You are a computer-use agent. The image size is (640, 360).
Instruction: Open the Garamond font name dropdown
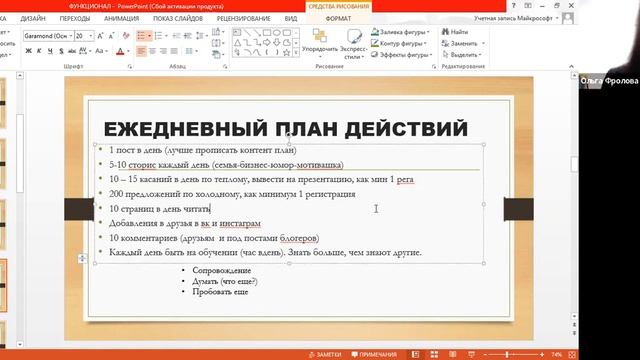tap(71, 36)
